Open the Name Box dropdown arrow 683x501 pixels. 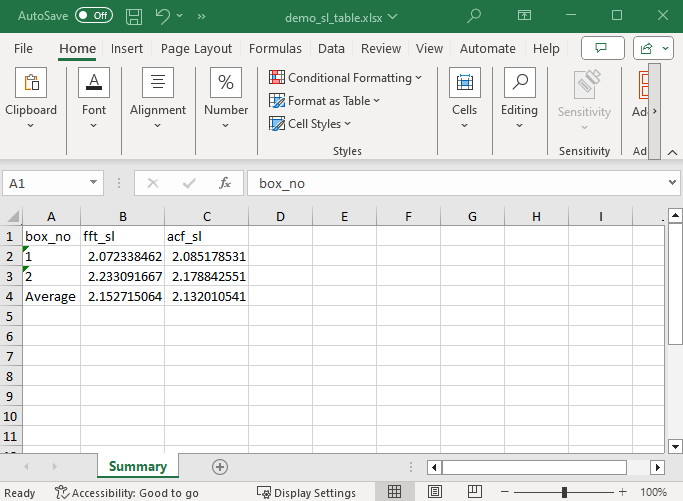click(93, 183)
